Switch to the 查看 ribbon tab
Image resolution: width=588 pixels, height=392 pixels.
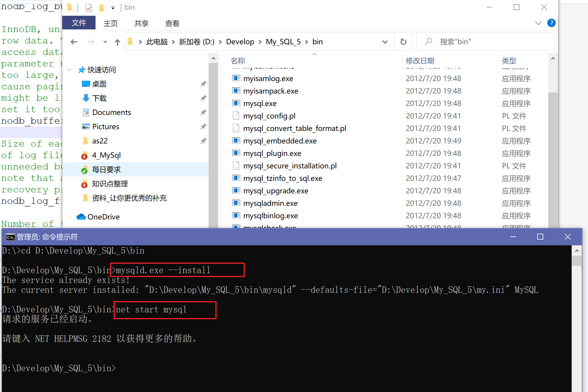coord(172,23)
